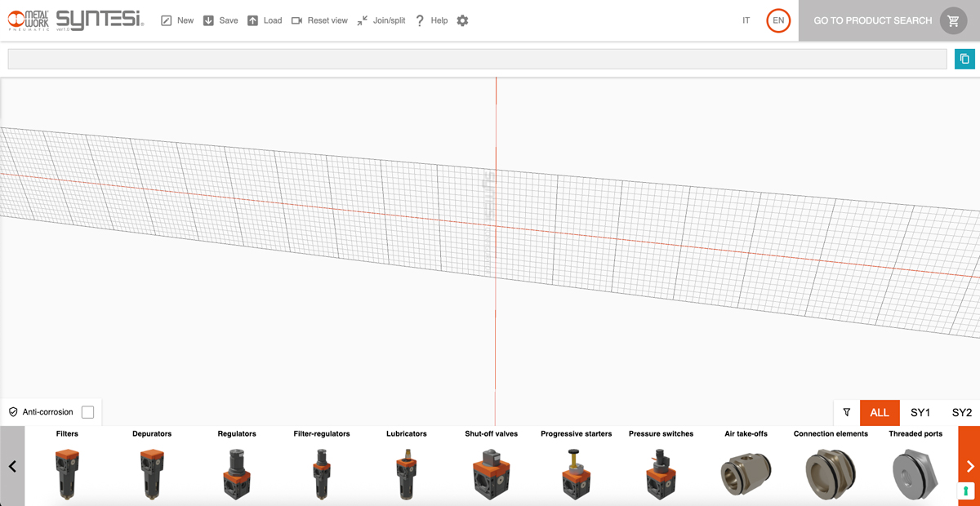Switch to the SY2 size tab
Screen dimensions: 980x506
point(961,412)
